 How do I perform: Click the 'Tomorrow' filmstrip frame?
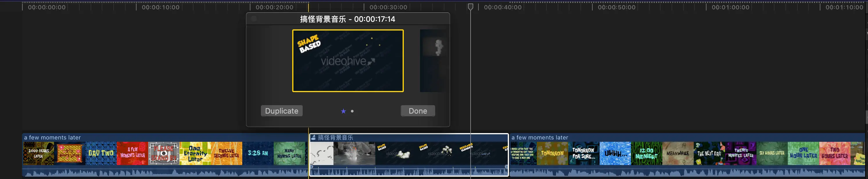[x=552, y=153]
